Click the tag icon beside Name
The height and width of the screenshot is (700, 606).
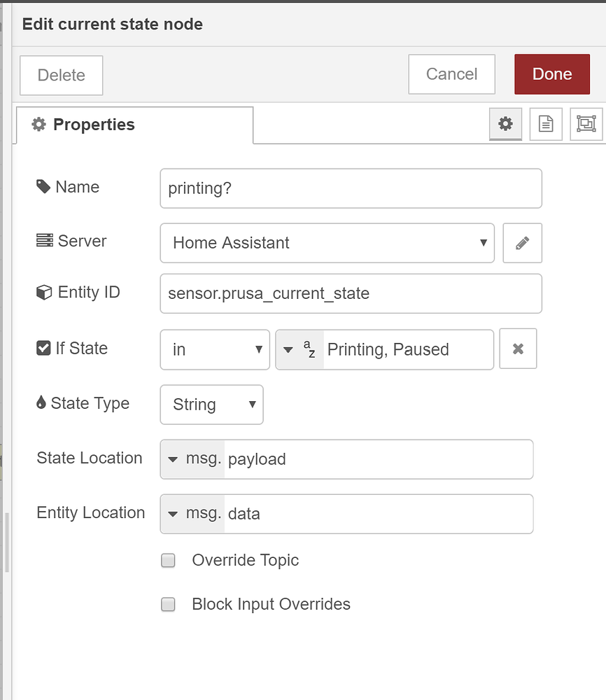[43, 186]
